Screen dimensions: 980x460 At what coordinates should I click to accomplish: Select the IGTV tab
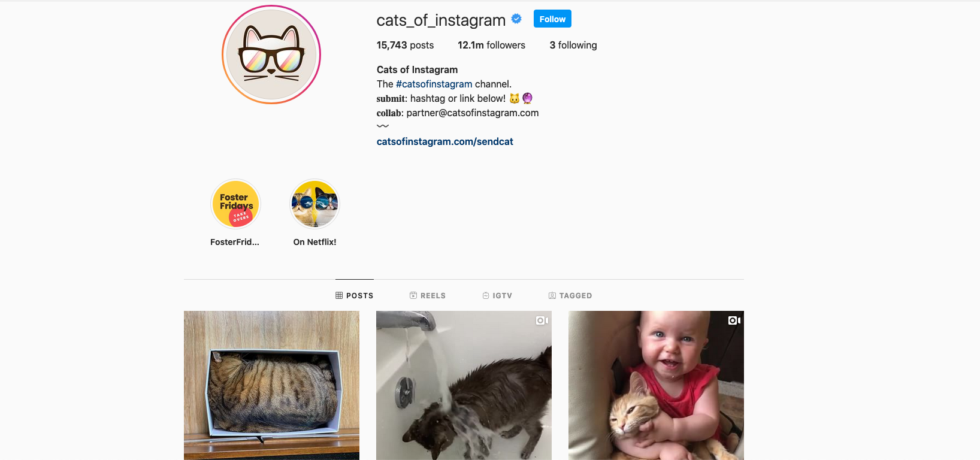click(497, 295)
